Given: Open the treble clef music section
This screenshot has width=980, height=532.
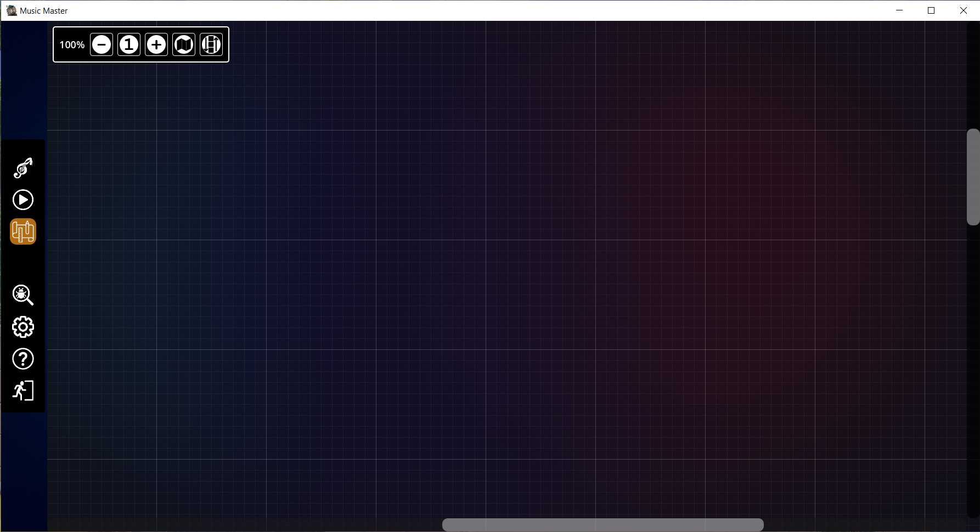Looking at the screenshot, I should [23, 168].
